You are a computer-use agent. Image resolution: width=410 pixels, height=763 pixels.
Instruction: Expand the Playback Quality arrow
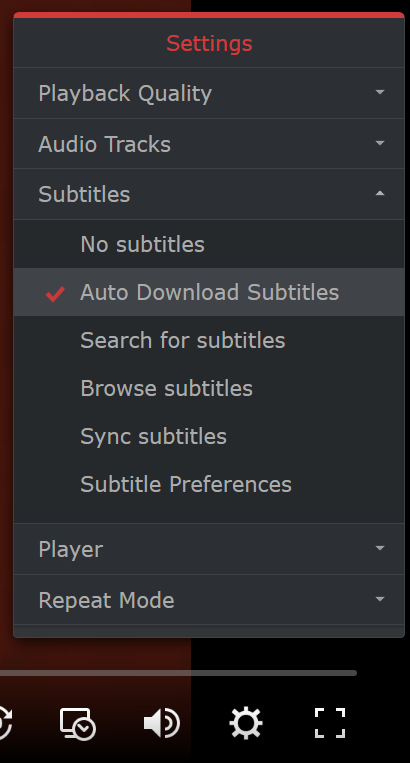pos(380,91)
